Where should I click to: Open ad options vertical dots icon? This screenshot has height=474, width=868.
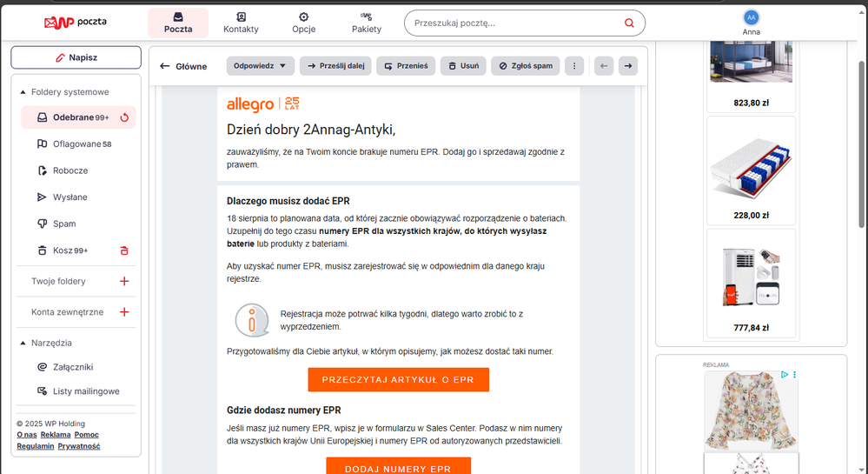point(794,375)
